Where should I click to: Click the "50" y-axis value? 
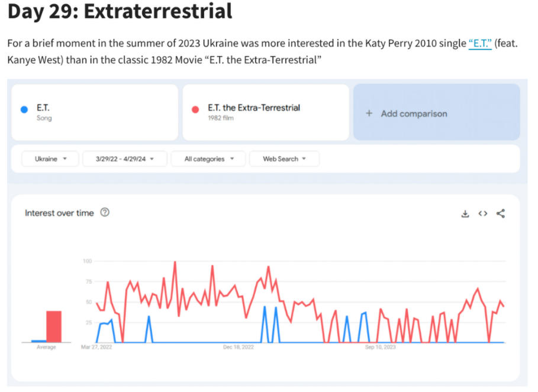coord(89,302)
